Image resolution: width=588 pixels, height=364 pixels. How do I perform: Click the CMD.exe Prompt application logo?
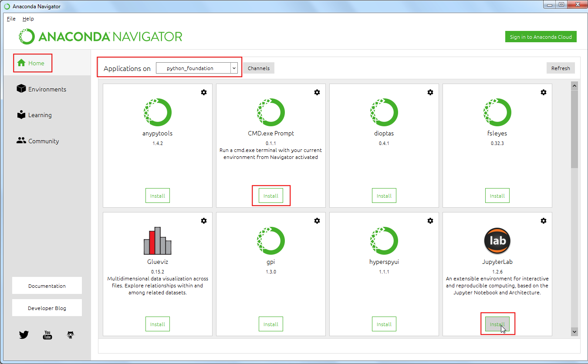pyautogui.click(x=271, y=112)
